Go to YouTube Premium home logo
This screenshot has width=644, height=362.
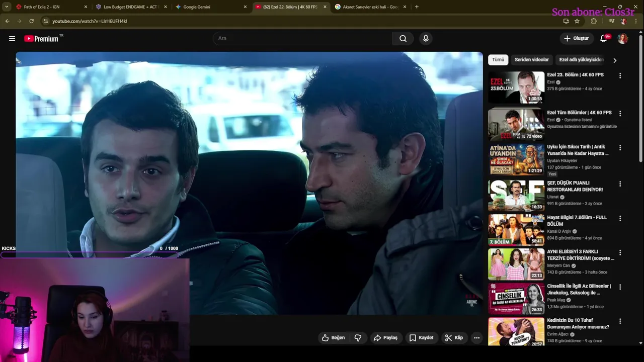pyautogui.click(x=41, y=39)
